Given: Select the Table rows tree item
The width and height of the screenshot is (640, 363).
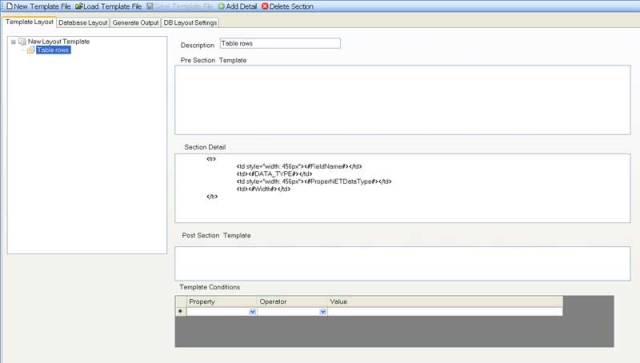Looking at the screenshot, I should pyautogui.click(x=53, y=50).
